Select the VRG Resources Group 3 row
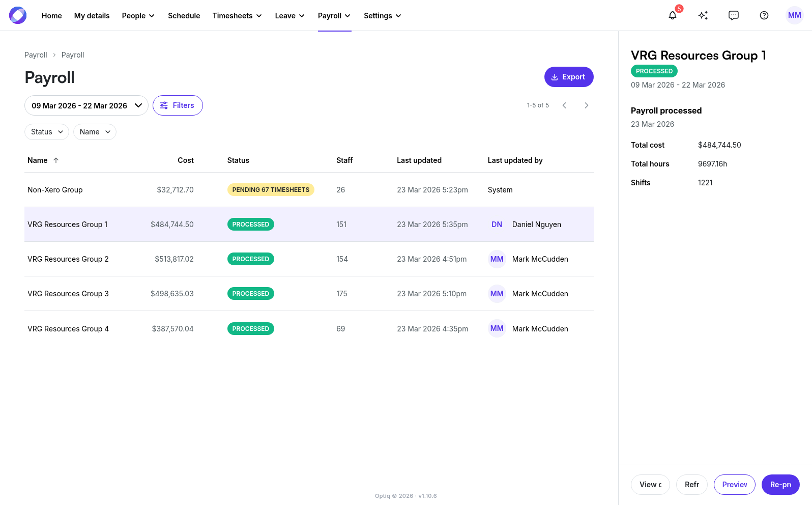 [x=68, y=294]
